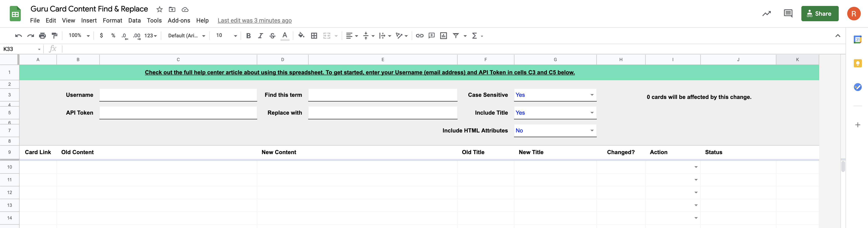The image size is (868, 228).
Task: Create a filter
Action: point(456,35)
